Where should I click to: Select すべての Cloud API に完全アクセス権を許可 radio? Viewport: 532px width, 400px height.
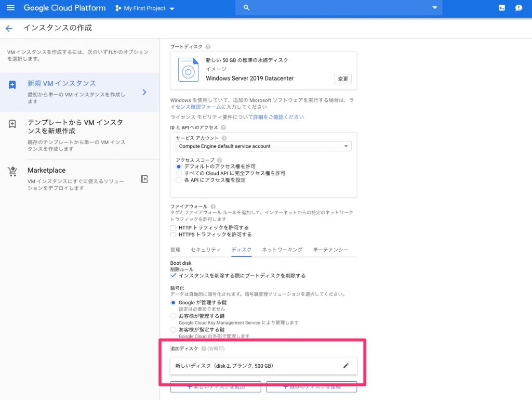point(179,173)
